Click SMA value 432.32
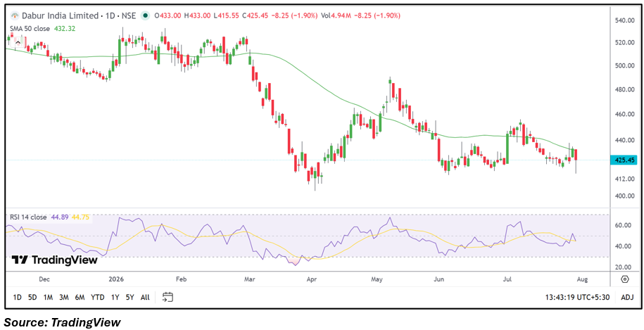The height and width of the screenshot is (330, 644). tap(64, 29)
